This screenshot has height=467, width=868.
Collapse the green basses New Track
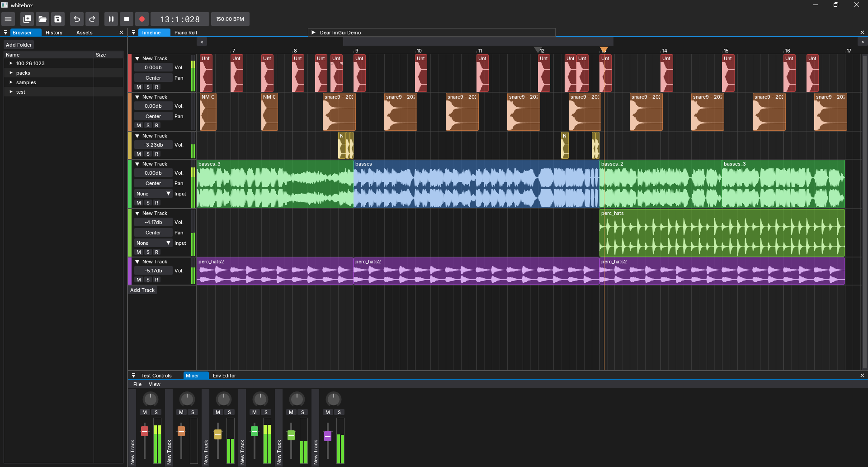tap(137, 164)
